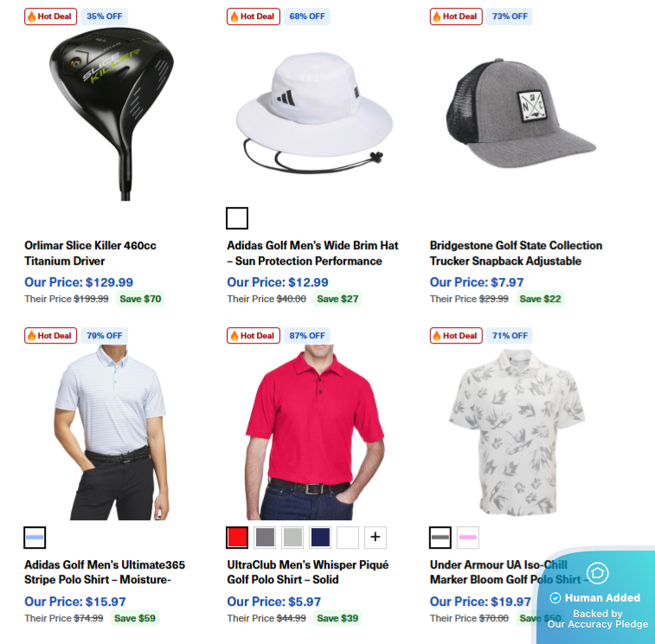
Task: Show more UltraClub polo colors with plus button
Action: click(x=376, y=537)
